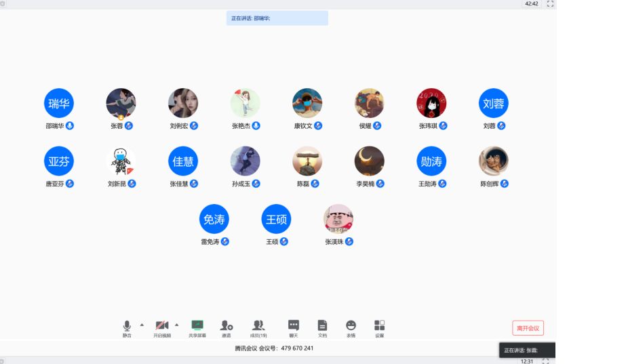Open the 设置 settings icon

(x=379, y=326)
